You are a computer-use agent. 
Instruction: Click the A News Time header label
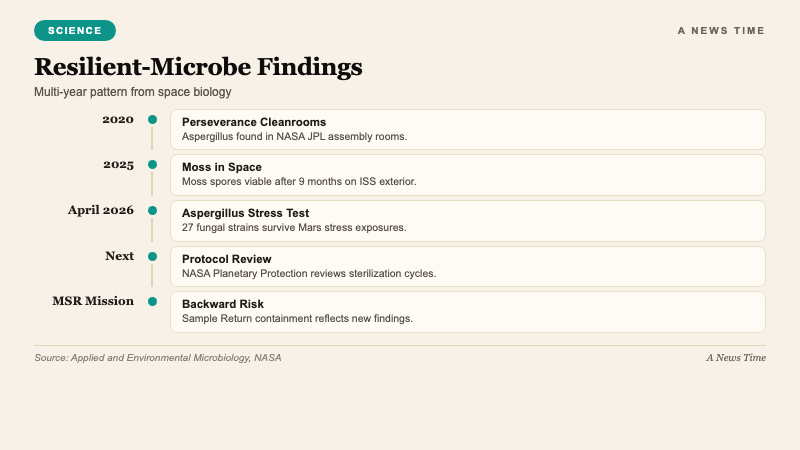pyautogui.click(x=721, y=31)
